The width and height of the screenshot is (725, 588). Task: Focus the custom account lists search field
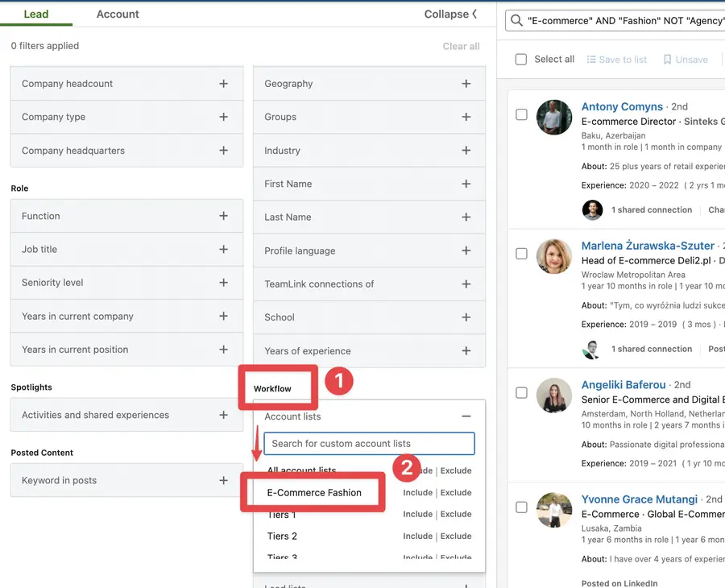click(x=369, y=444)
